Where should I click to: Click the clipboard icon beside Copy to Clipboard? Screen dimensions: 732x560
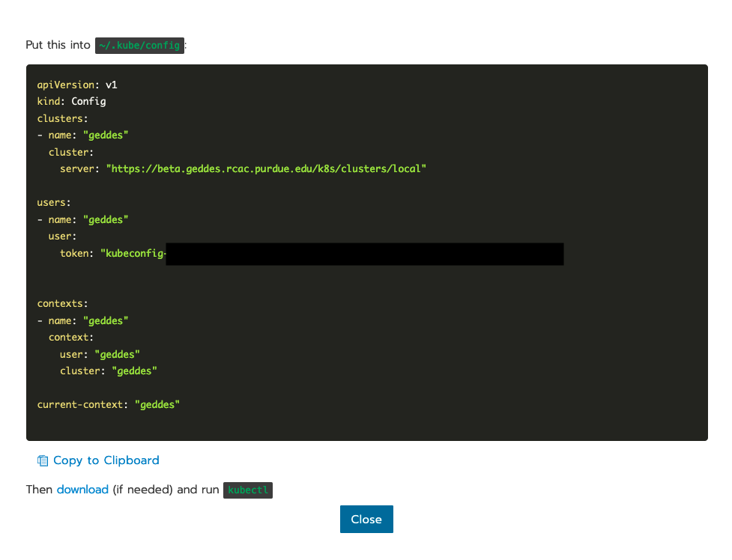point(42,460)
